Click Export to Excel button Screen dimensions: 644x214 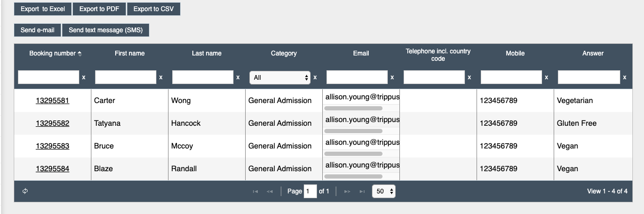pyautogui.click(x=42, y=9)
